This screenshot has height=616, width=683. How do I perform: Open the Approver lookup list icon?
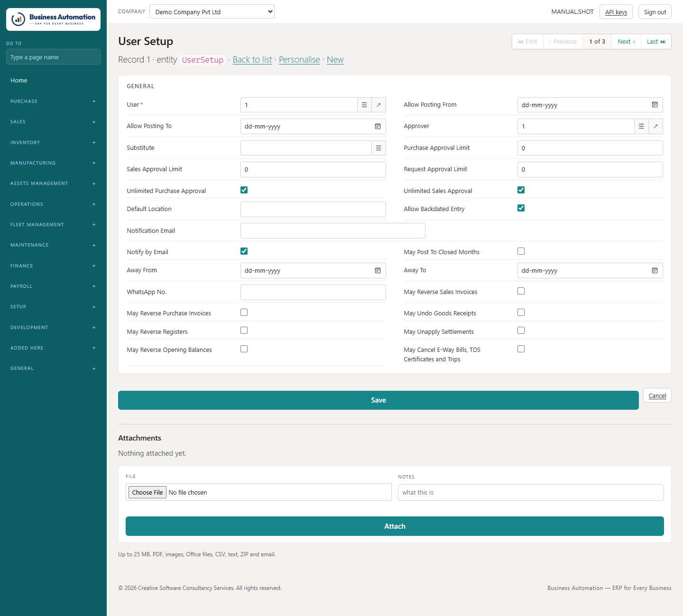(641, 126)
